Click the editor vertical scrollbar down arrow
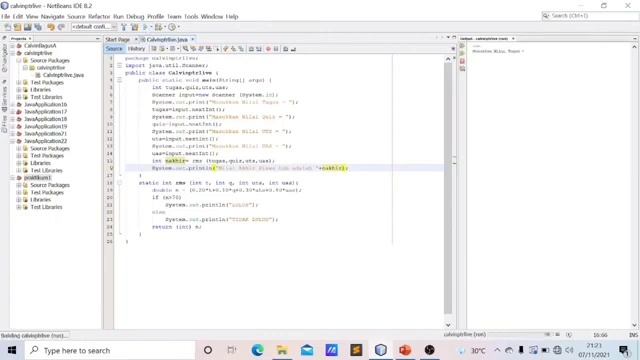640x360 pixels. 448,325
